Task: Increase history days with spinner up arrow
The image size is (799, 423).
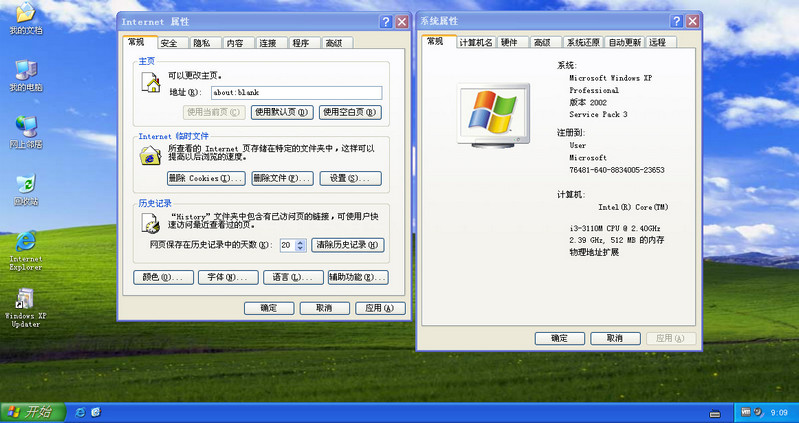Action: pos(300,242)
